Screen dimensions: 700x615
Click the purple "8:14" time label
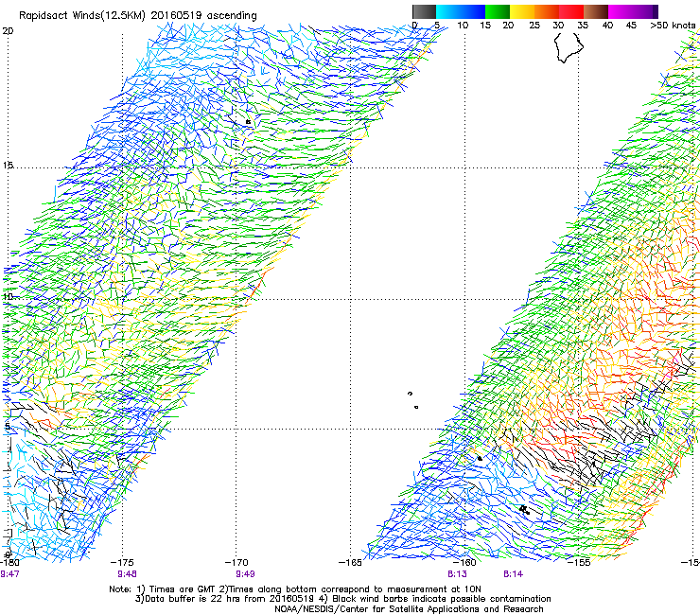[x=513, y=574]
